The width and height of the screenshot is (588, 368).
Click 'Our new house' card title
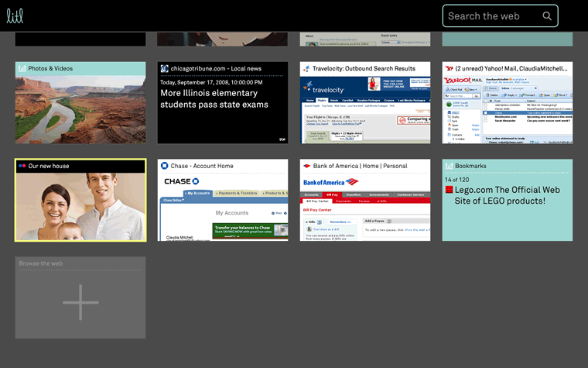(x=49, y=166)
